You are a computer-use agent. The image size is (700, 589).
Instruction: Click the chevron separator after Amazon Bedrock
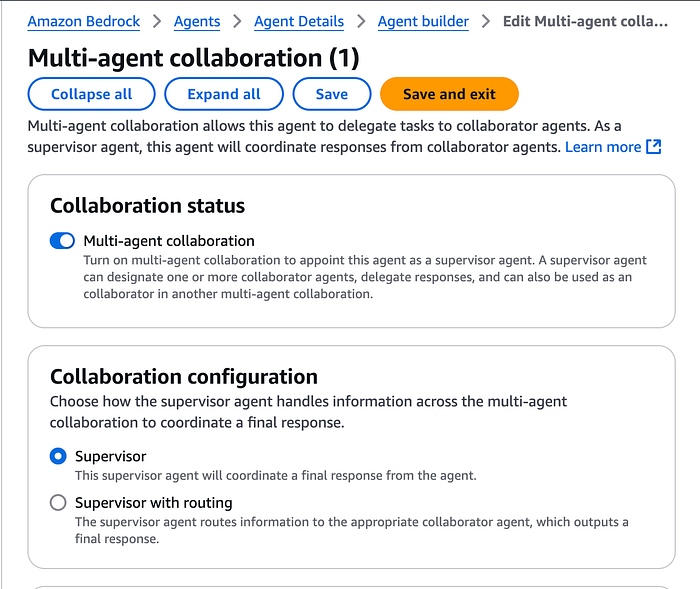point(157,21)
